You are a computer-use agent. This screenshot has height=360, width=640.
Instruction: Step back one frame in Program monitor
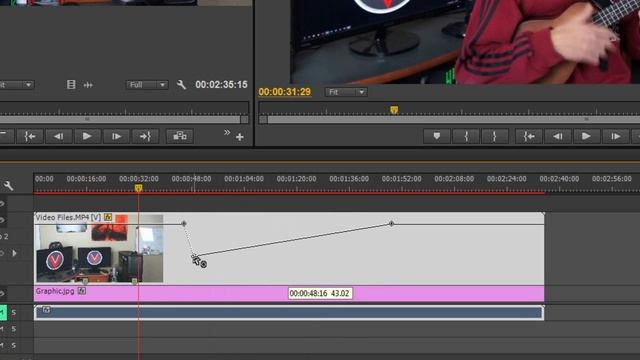pos(558,136)
